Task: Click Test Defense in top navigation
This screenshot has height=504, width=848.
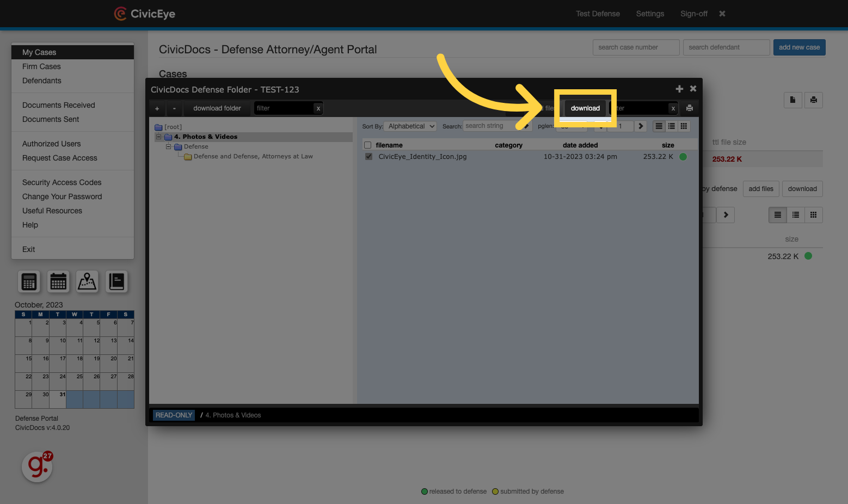Action: click(x=598, y=14)
